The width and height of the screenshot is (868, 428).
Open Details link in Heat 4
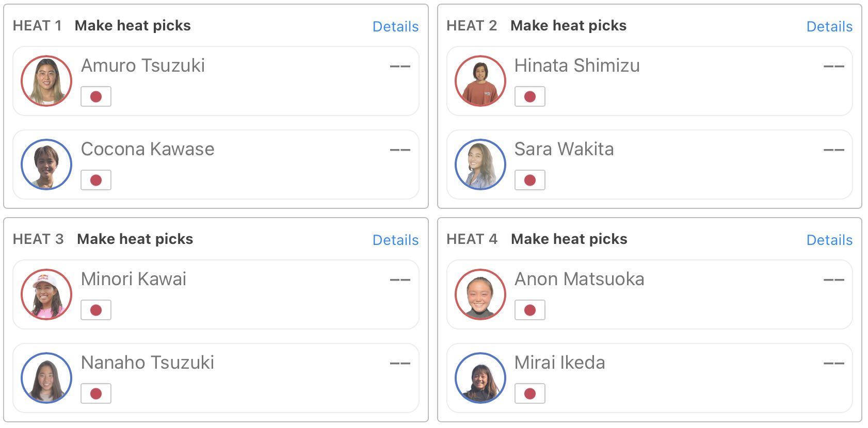(829, 240)
